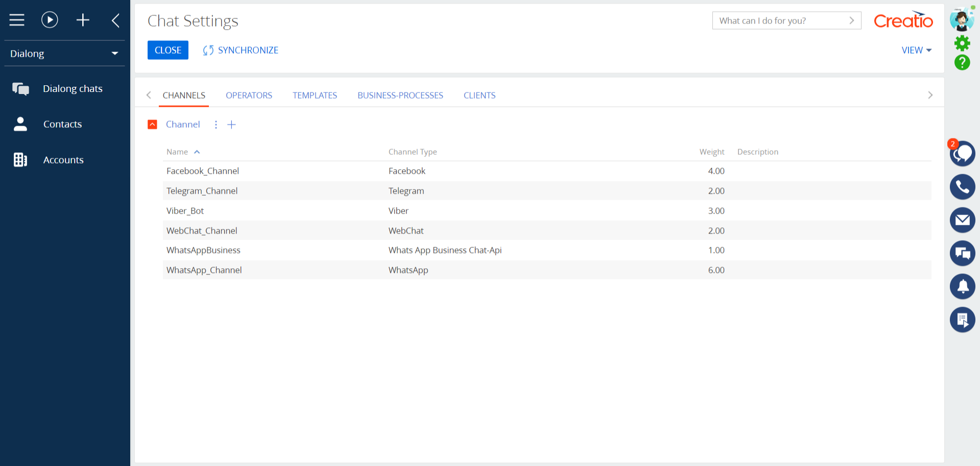
Task: Open the user profile avatar
Action: (962, 19)
